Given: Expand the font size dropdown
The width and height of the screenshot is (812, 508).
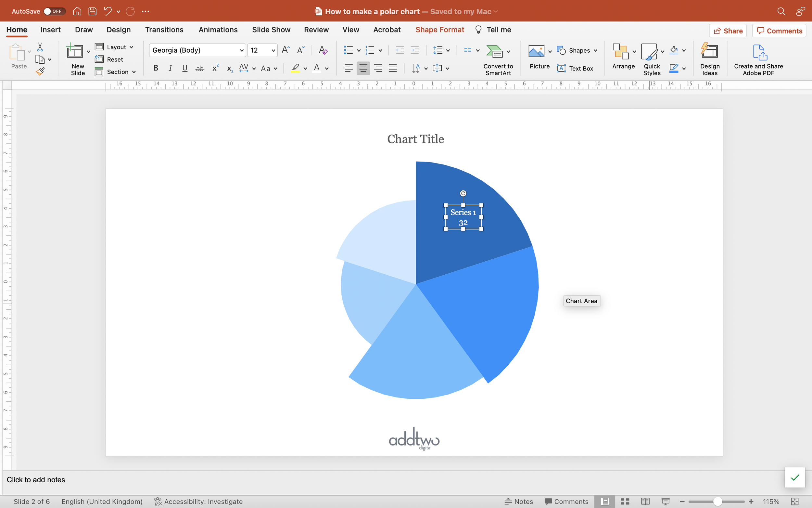Looking at the screenshot, I should (x=273, y=50).
